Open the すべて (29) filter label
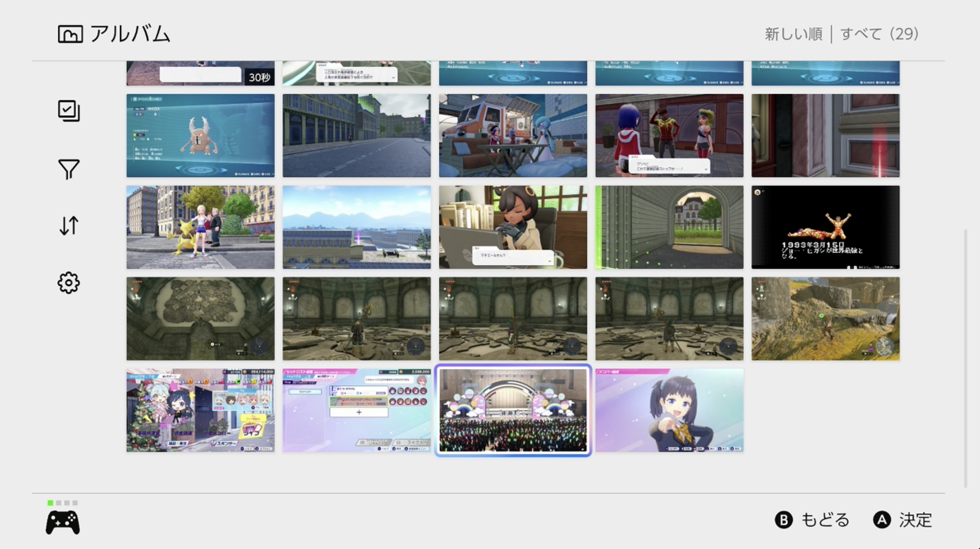This screenshot has height=549, width=980. point(880,34)
